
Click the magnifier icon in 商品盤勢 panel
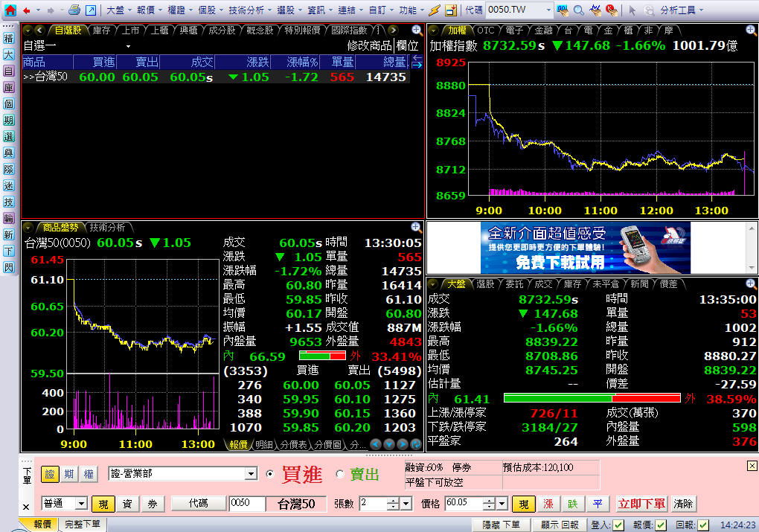point(416,228)
